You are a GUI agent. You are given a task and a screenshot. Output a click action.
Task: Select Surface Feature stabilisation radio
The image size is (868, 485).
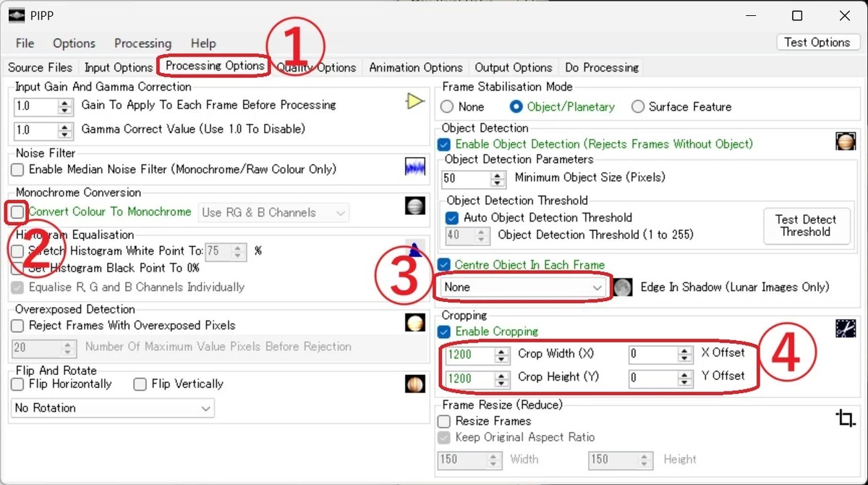pyautogui.click(x=638, y=106)
